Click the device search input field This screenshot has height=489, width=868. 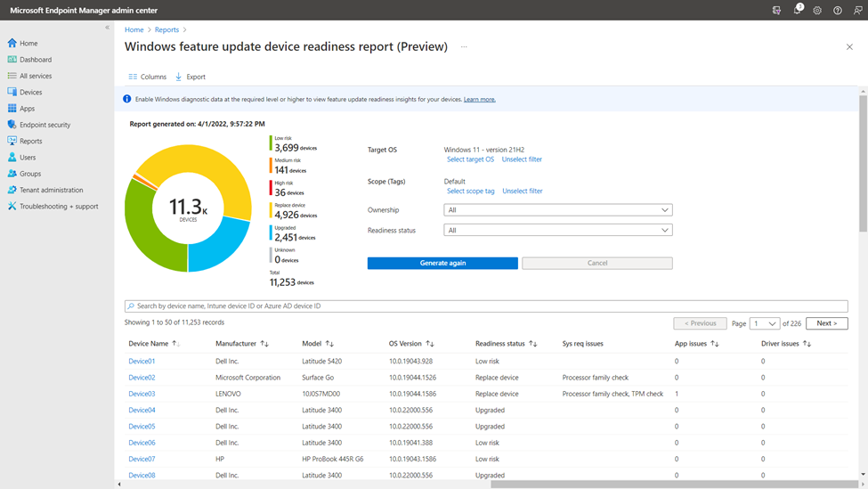coord(486,306)
